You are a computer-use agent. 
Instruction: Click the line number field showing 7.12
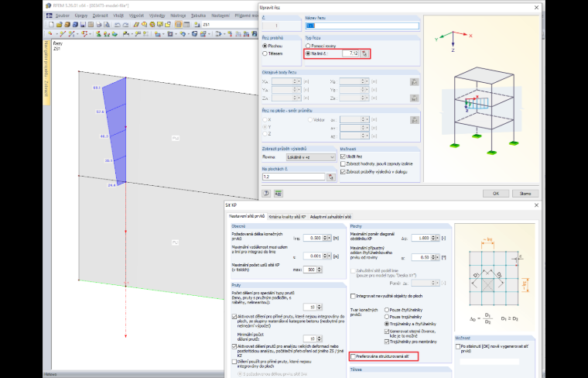click(350, 53)
